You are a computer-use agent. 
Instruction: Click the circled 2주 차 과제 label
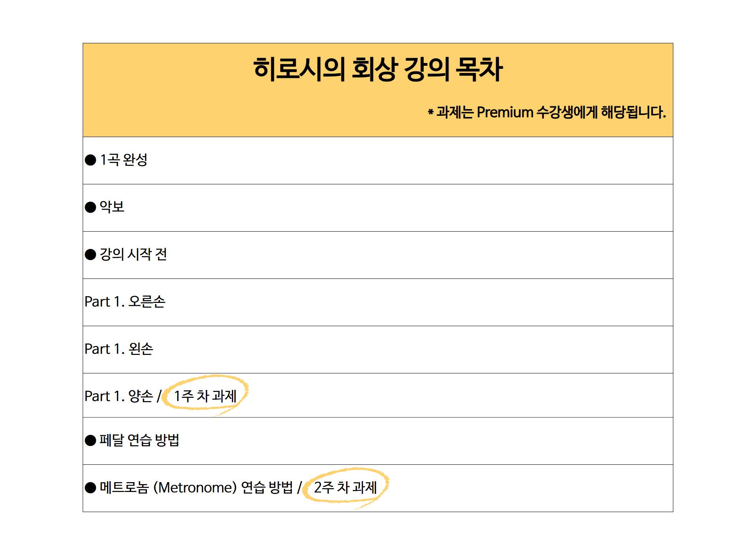[345, 487]
